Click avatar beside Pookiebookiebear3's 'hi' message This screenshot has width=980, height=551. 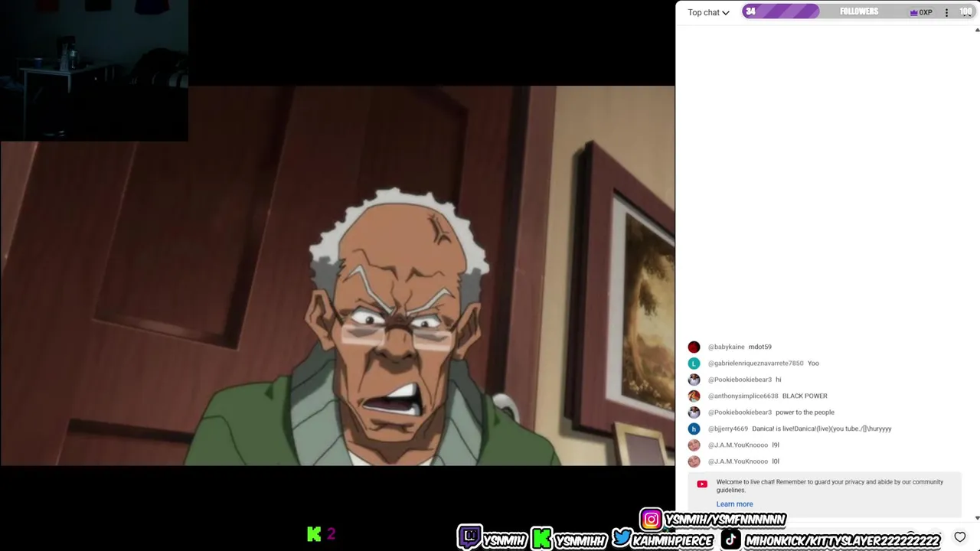pos(694,380)
